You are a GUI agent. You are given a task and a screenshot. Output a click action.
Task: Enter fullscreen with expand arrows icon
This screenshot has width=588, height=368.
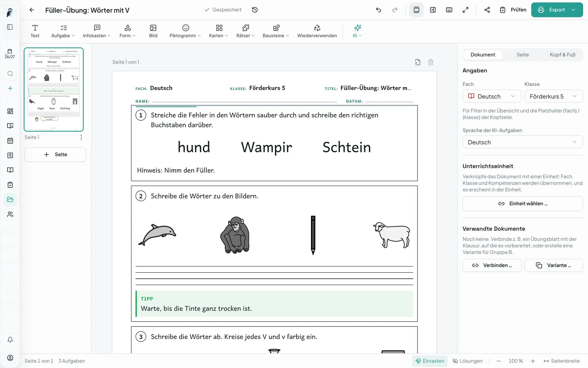coord(465,10)
